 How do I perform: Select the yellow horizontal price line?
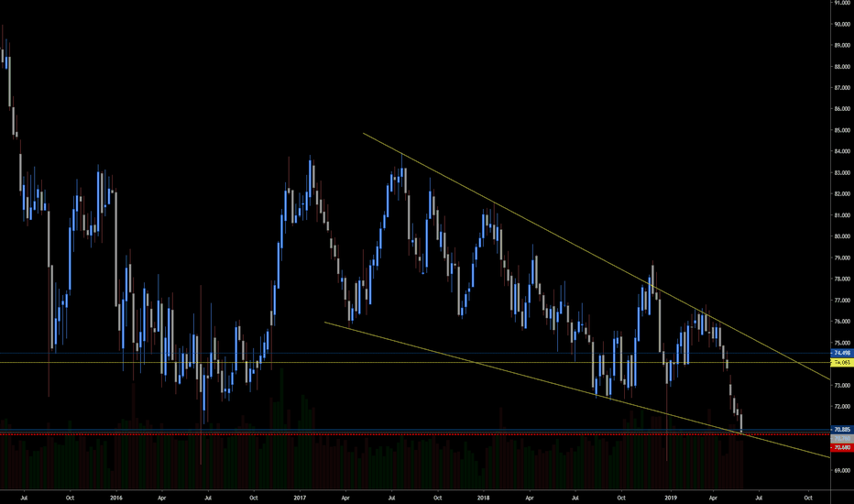click(x=414, y=362)
